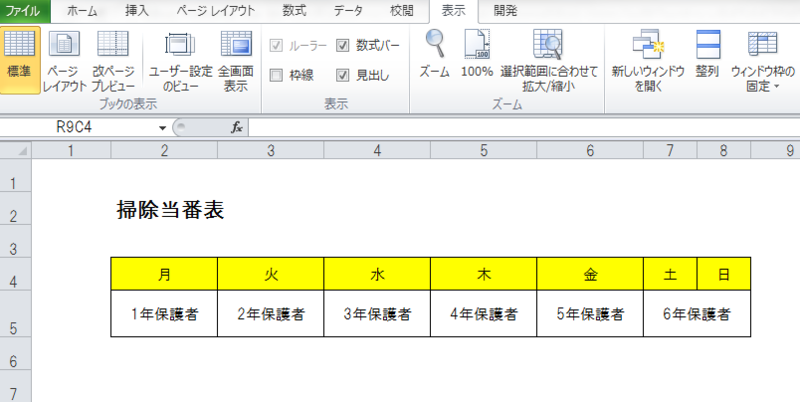Image resolution: width=800 pixels, height=402 pixels.
Task: Toggle the ルーラー checkbox
Action: 276,46
